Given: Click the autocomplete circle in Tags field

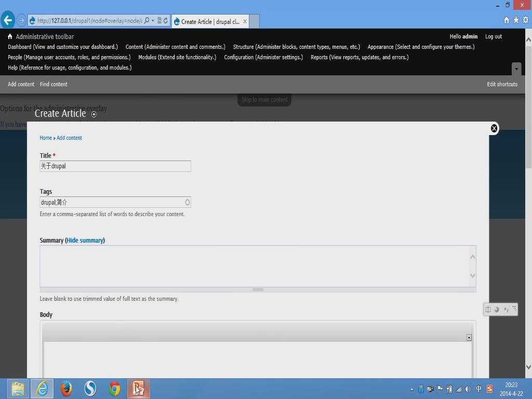Looking at the screenshot, I should point(187,202).
